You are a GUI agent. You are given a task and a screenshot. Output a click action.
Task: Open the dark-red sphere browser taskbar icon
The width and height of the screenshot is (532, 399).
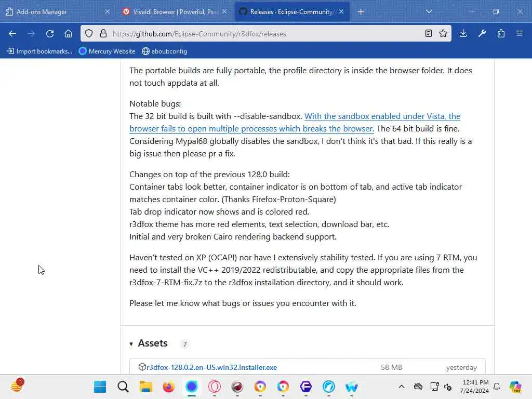click(x=237, y=387)
